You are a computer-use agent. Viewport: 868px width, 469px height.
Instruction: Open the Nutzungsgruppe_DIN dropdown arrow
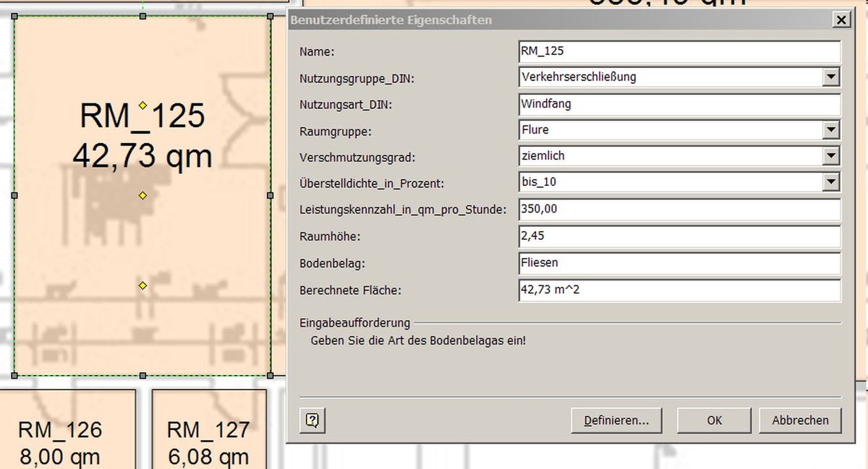pyautogui.click(x=830, y=77)
